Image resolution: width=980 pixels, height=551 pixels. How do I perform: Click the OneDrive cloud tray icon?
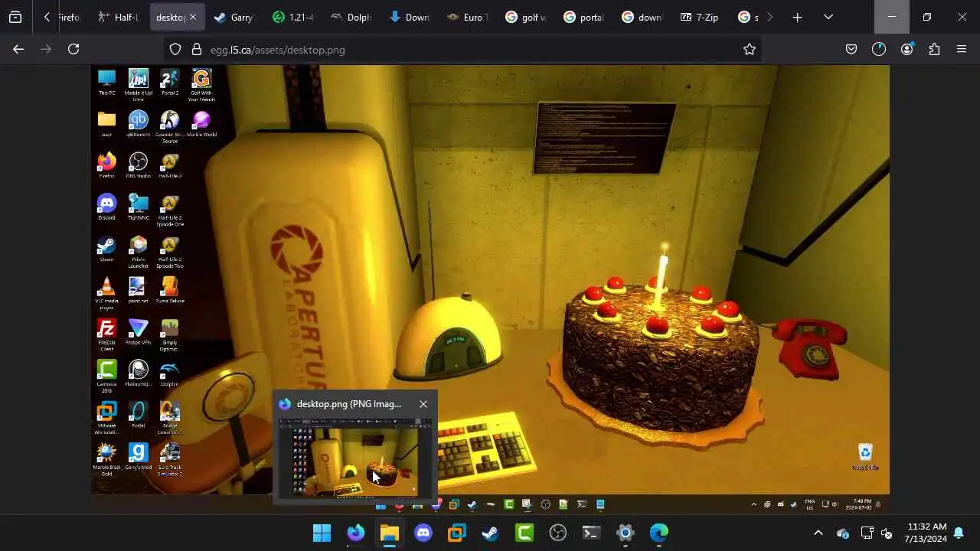843,533
